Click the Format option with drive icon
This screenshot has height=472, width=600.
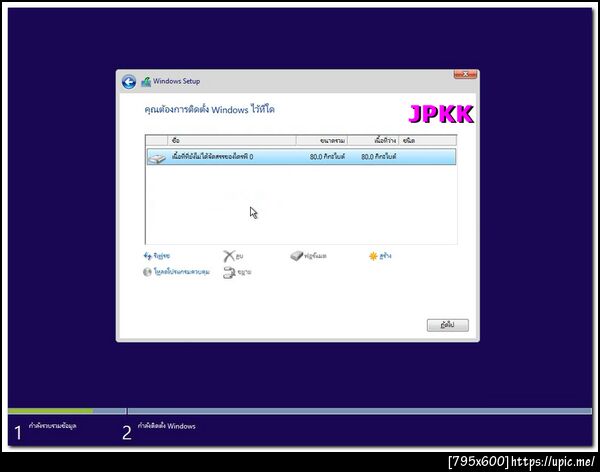(x=308, y=256)
